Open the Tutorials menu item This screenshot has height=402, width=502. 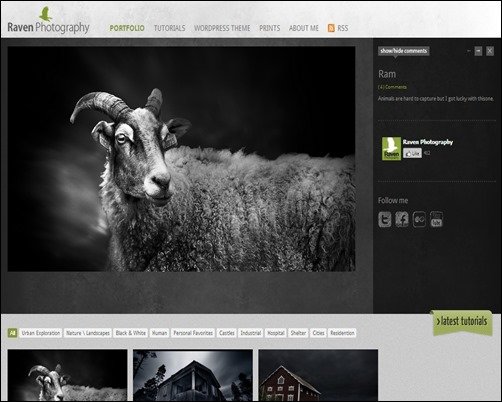pos(169,28)
